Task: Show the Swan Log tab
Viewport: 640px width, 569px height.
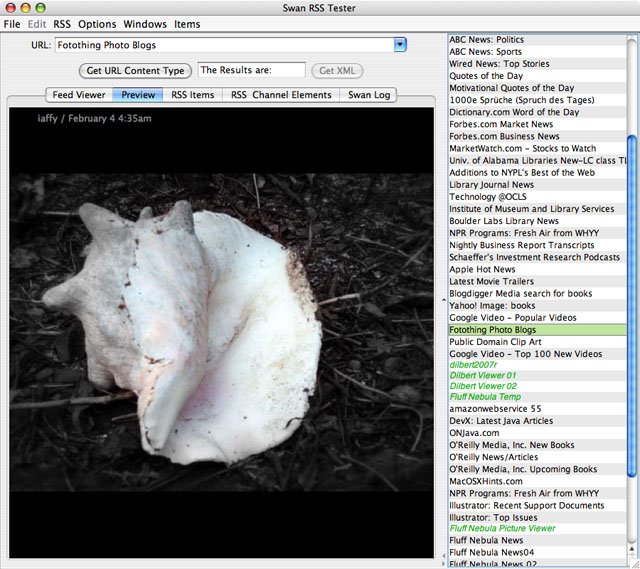Action: point(370,95)
